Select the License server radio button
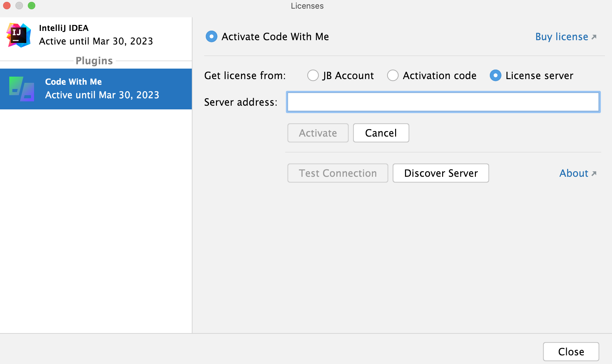Image resolution: width=612 pixels, height=364 pixels. (x=495, y=76)
